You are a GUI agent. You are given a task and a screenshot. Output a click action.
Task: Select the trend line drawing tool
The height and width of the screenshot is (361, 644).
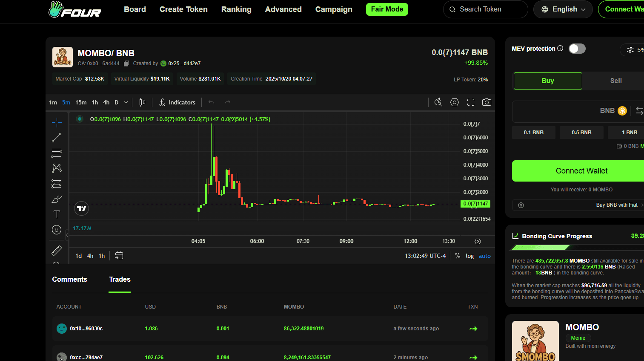tap(57, 138)
